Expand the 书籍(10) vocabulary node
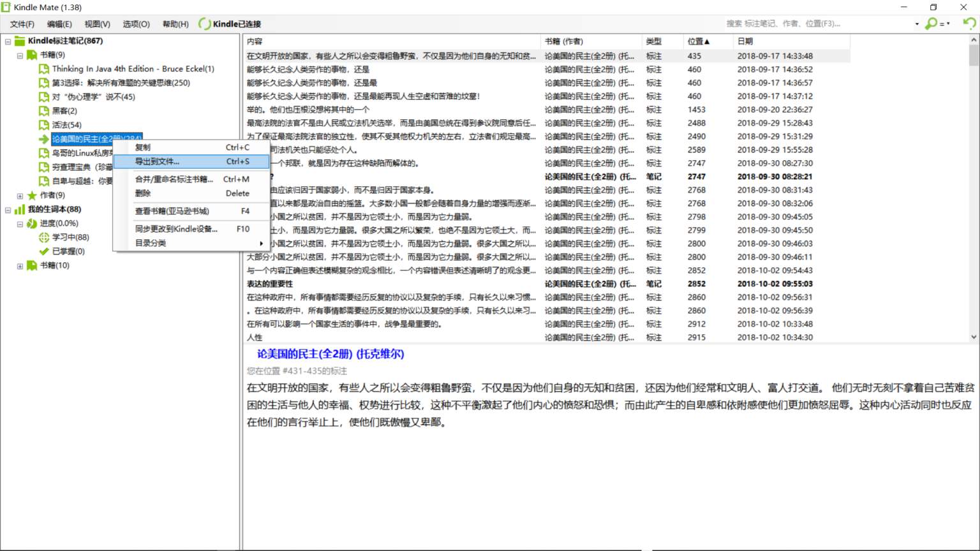 (x=20, y=266)
